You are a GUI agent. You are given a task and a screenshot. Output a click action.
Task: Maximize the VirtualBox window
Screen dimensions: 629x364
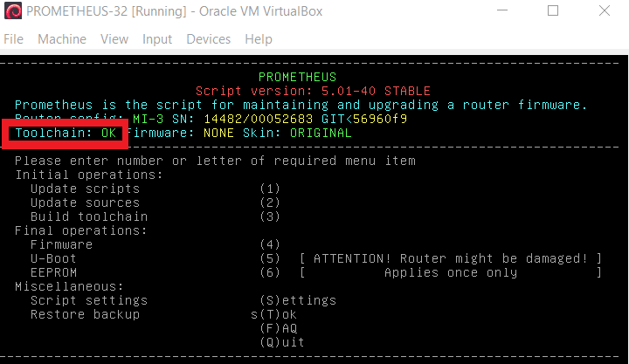[553, 12]
